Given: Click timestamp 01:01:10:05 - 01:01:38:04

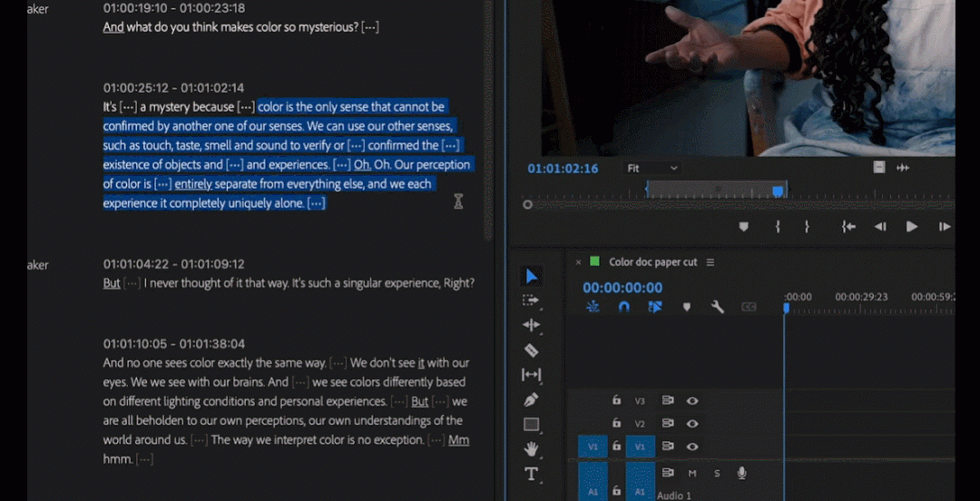Looking at the screenshot, I should [173, 344].
